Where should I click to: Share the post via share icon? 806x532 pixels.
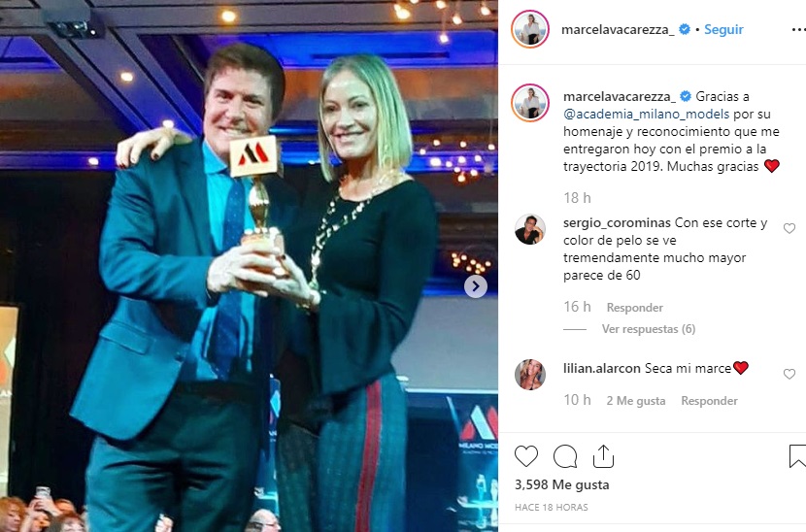pos(603,456)
